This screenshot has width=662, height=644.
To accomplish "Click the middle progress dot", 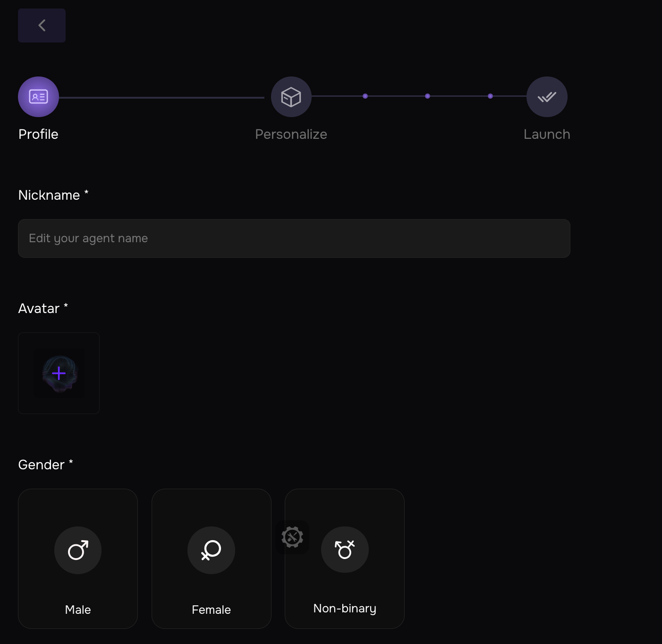I will 427,96.
